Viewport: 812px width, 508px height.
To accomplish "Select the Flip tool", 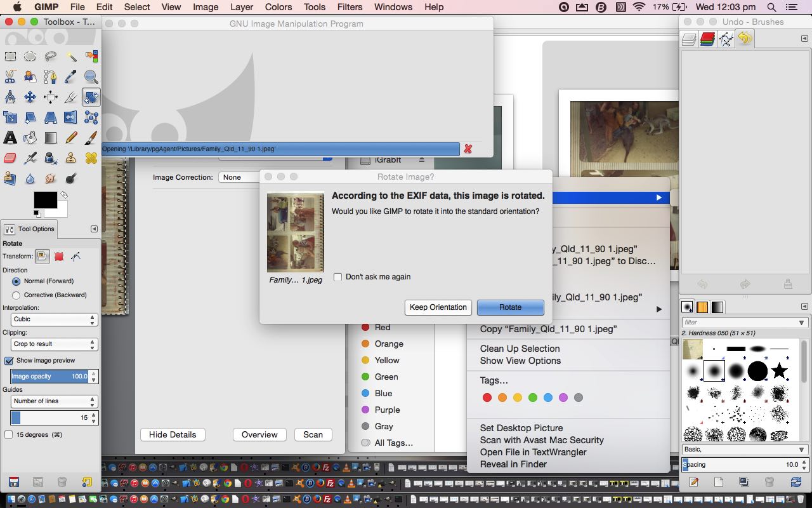I will tap(70, 117).
